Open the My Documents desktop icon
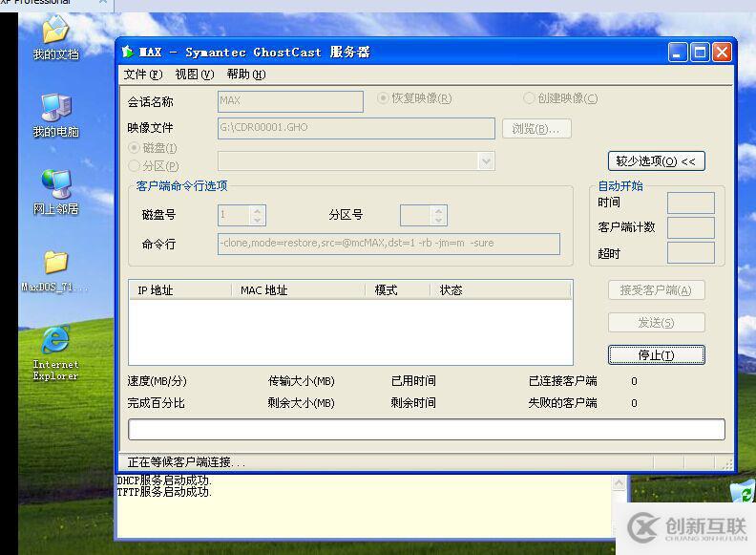Image resolution: width=756 pixels, height=555 pixels. click(x=55, y=36)
